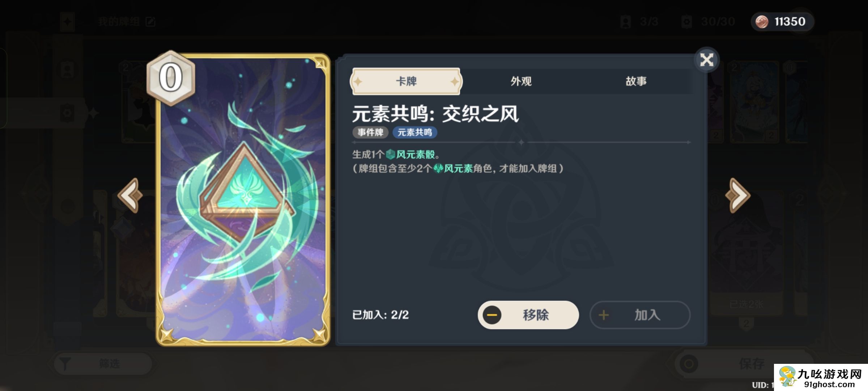Viewport: 868px width, 391px height.
Task: Switch to the 卡牌 tab
Action: (x=406, y=81)
